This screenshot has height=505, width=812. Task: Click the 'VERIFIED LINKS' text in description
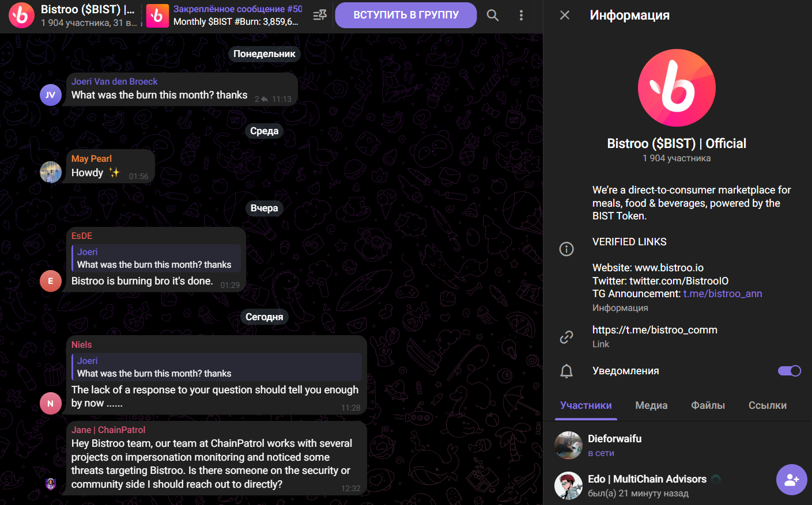point(629,242)
